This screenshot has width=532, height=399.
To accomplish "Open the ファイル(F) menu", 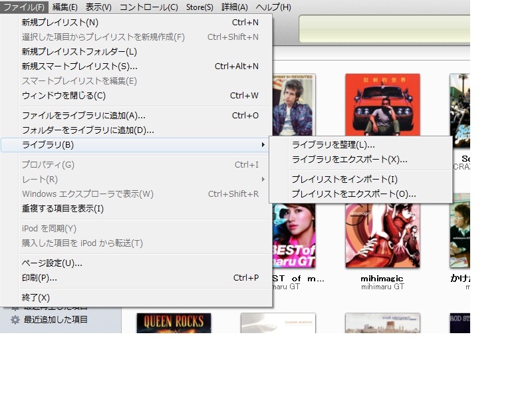I will click(24, 7).
